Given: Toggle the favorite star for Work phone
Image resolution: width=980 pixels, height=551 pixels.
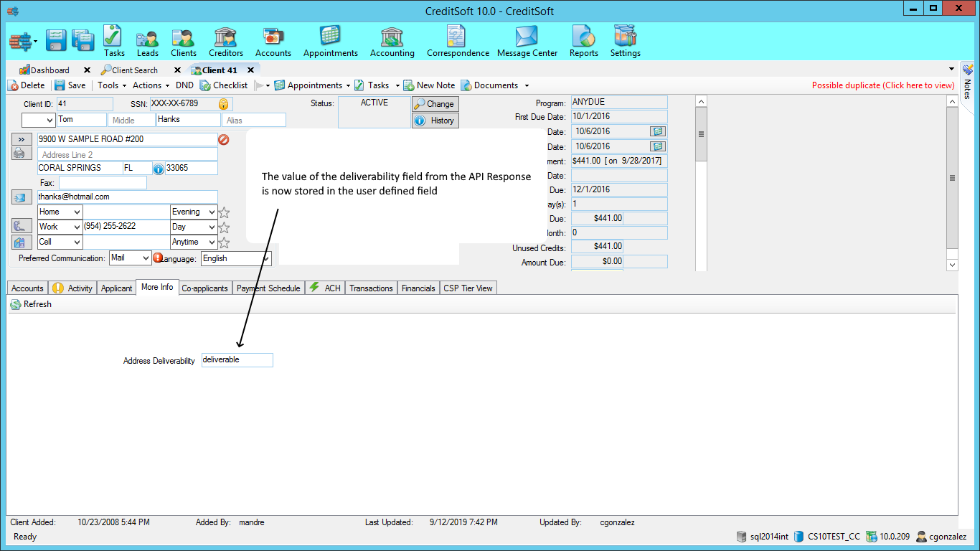Looking at the screenshot, I should tap(224, 227).
